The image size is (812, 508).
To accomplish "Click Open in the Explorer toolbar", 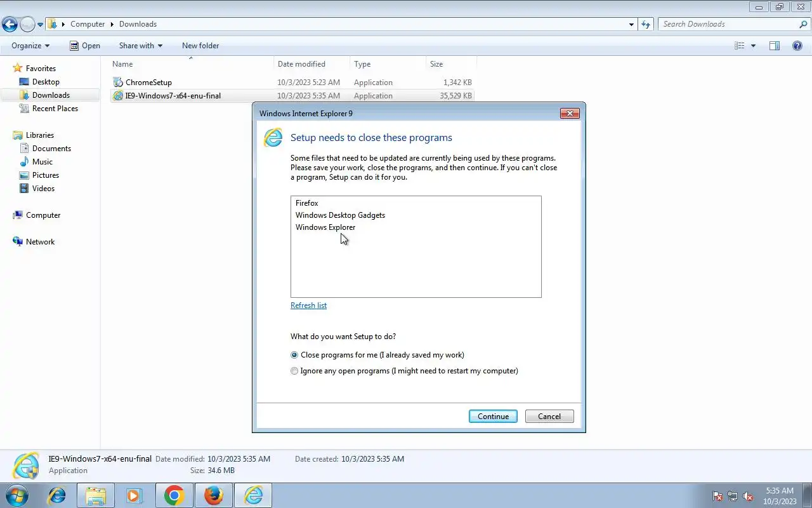I will (x=85, y=46).
